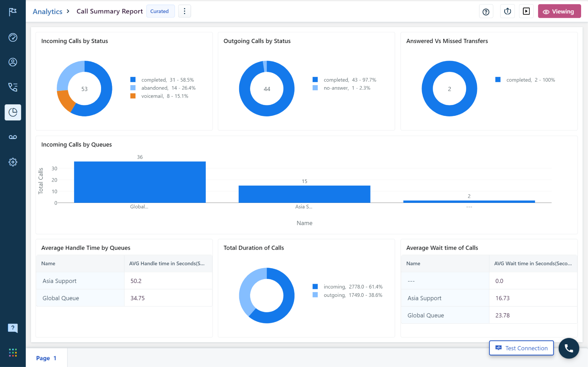Open the call logs phone icon in sidebar

13,87
